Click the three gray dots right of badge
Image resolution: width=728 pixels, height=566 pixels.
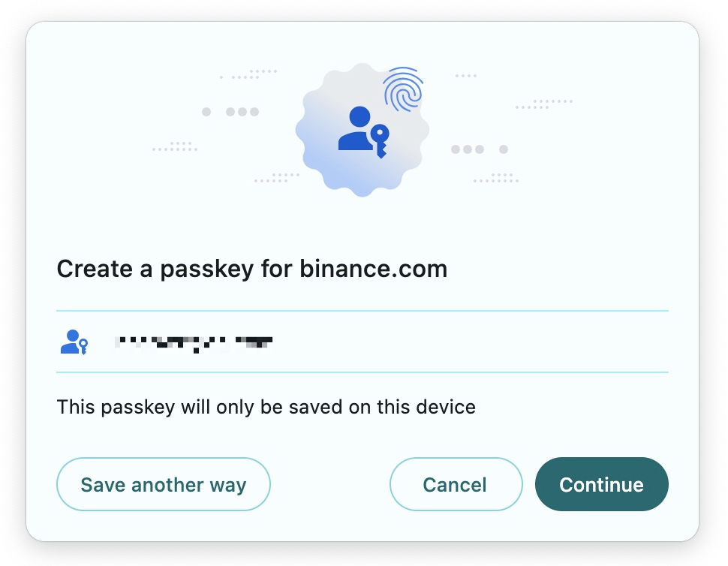[x=468, y=149]
